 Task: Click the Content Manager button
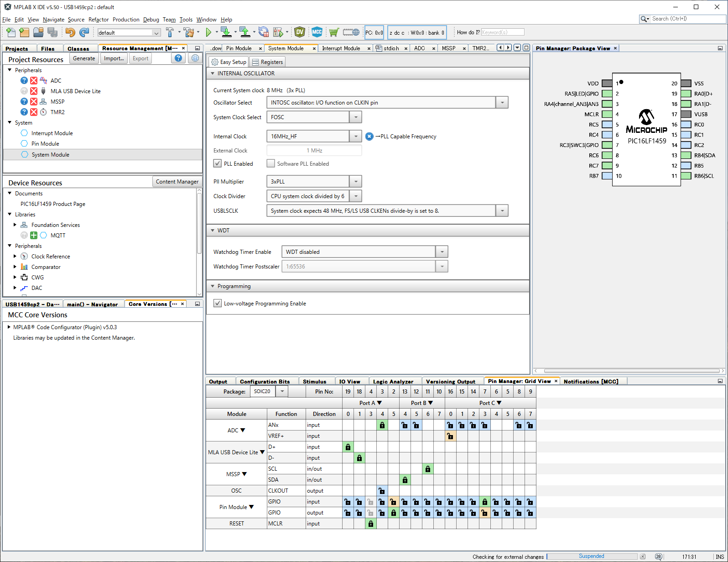pyautogui.click(x=177, y=182)
